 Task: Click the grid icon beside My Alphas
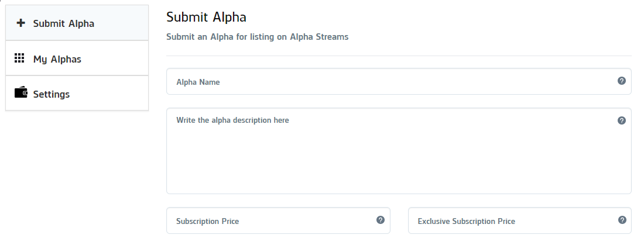coord(19,58)
